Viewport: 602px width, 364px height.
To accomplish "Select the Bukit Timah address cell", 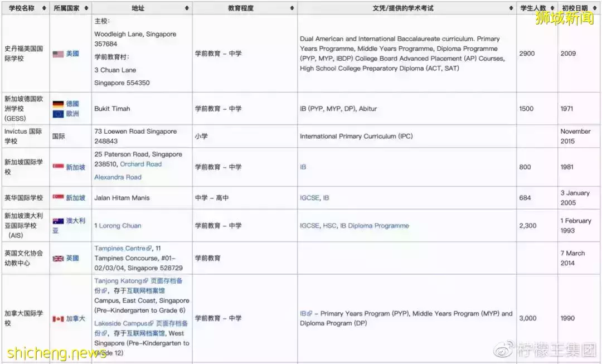I will pyautogui.click(x=142, y=109).
